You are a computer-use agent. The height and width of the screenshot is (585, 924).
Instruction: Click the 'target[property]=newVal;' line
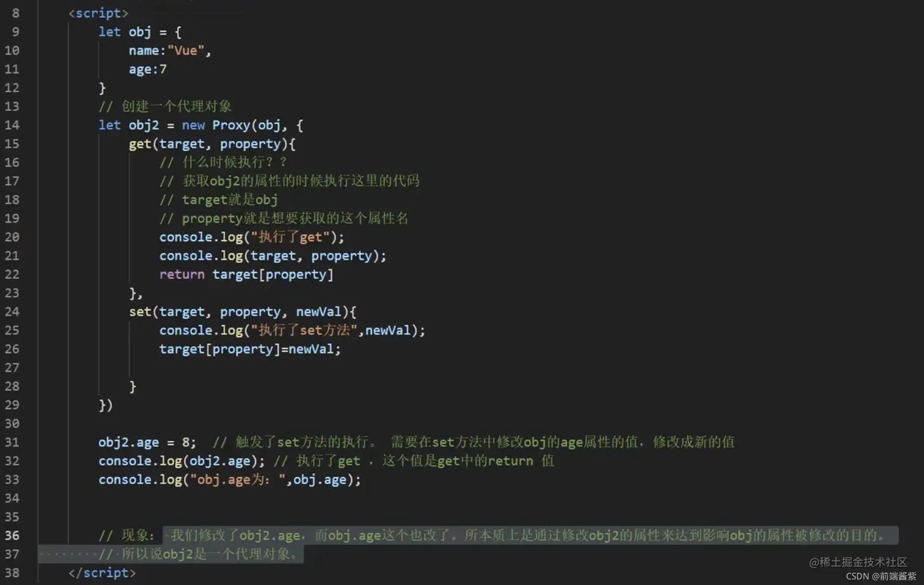250,349
